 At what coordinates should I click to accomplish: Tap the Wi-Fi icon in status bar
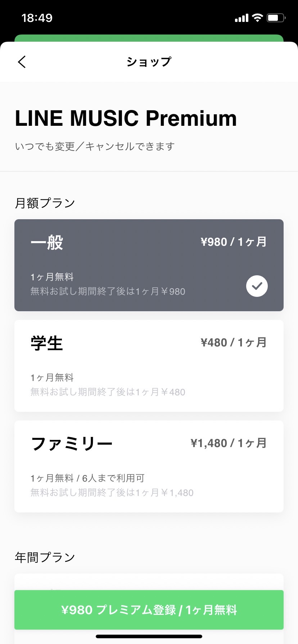257,18
